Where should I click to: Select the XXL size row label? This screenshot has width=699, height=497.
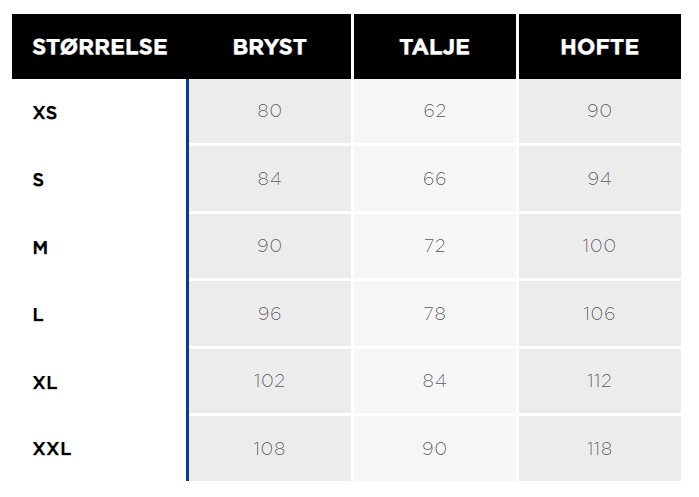(52, 448)
